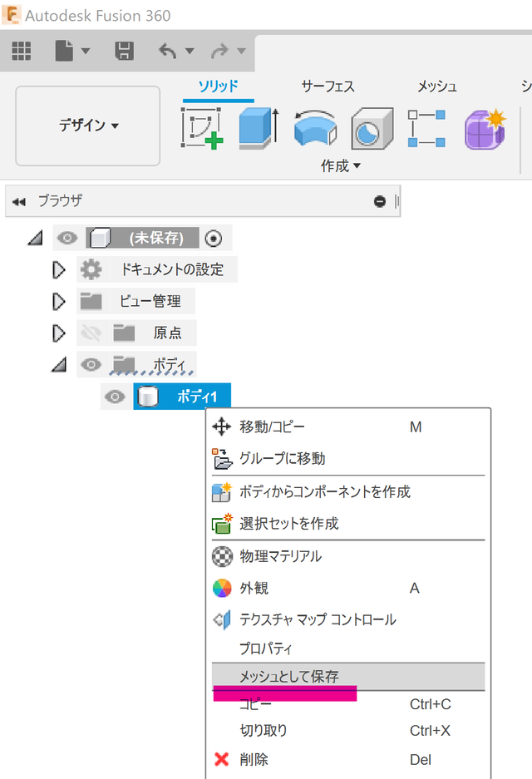The height and width of the screenshot is (779, 532).
Task: Click the Undo arrow
Action: 167,51
